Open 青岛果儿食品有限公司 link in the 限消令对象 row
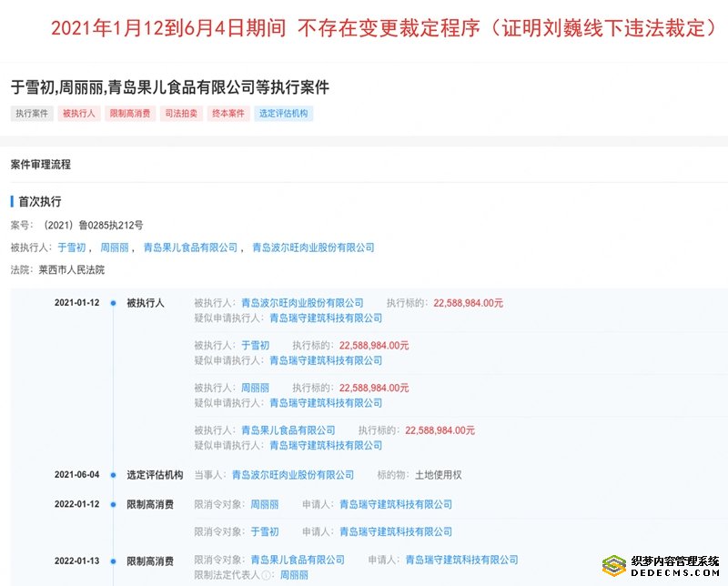 tap(298, 560)
